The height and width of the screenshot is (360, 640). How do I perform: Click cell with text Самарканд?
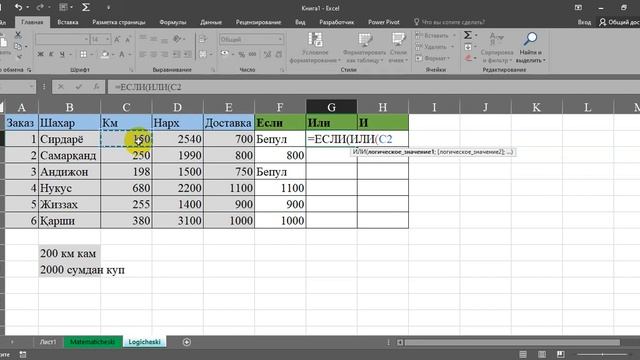tap(69, 156)
